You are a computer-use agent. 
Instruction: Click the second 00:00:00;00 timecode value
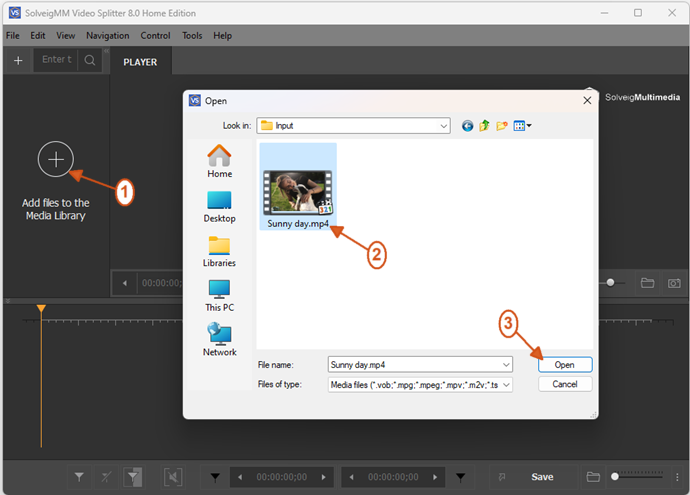point(393,477)
